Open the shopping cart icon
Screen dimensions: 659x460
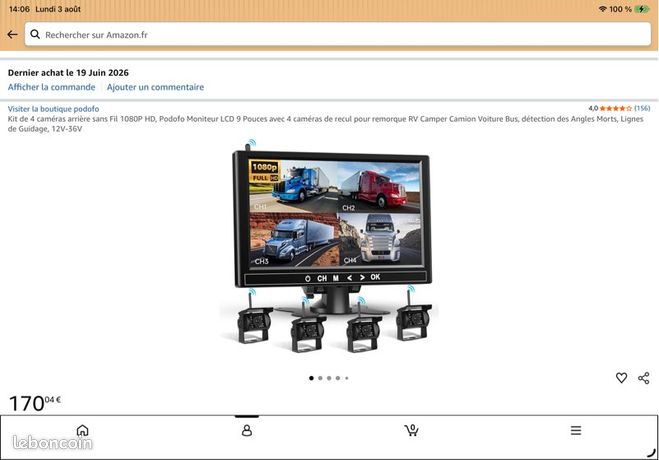[411, 430]
